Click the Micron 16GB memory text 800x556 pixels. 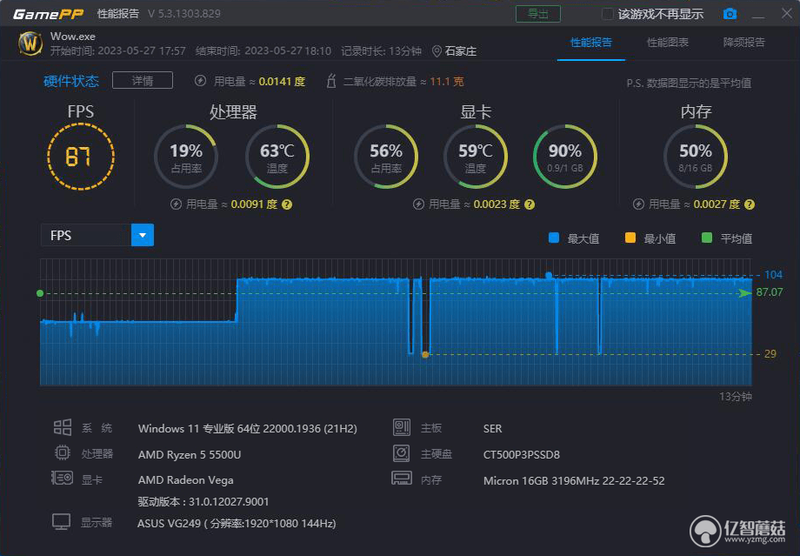574,481
